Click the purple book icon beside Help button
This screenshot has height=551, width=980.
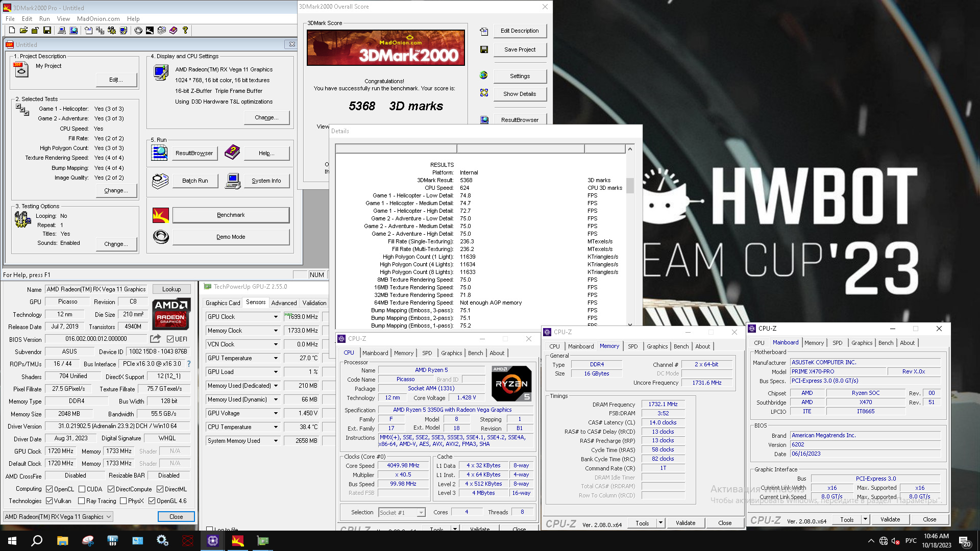tap(232, 152)
